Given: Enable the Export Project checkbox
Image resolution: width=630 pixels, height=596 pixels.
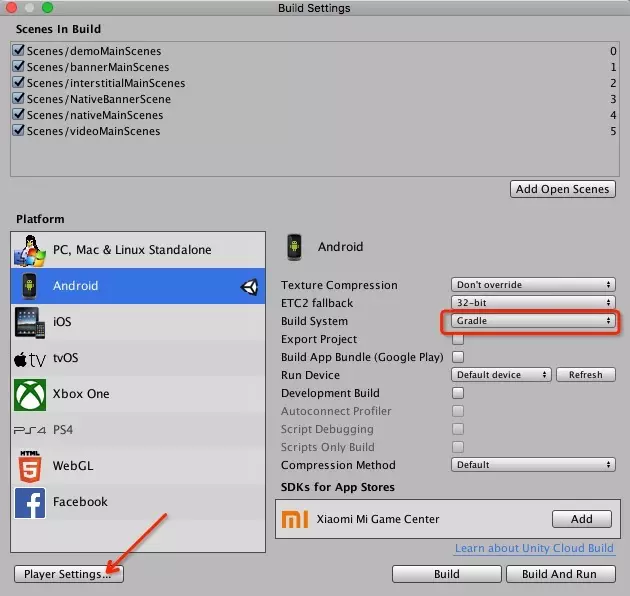Looking at the screenshot, I should (458, 339).
